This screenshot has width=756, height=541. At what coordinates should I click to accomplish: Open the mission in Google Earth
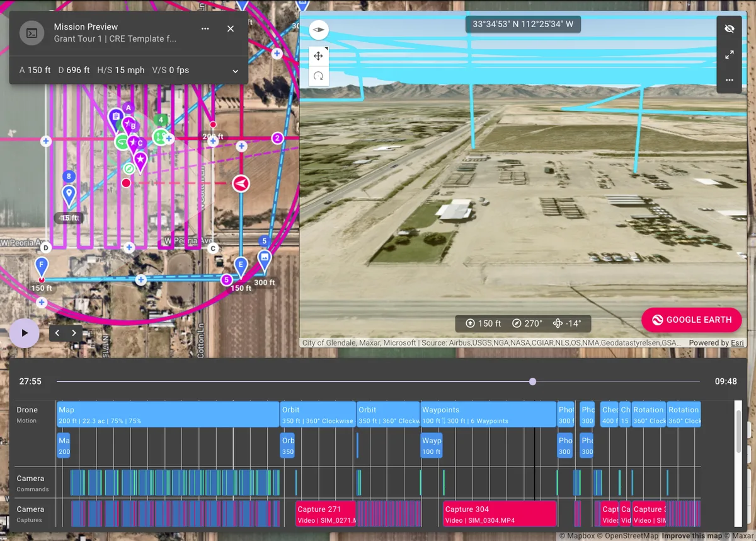692,320
